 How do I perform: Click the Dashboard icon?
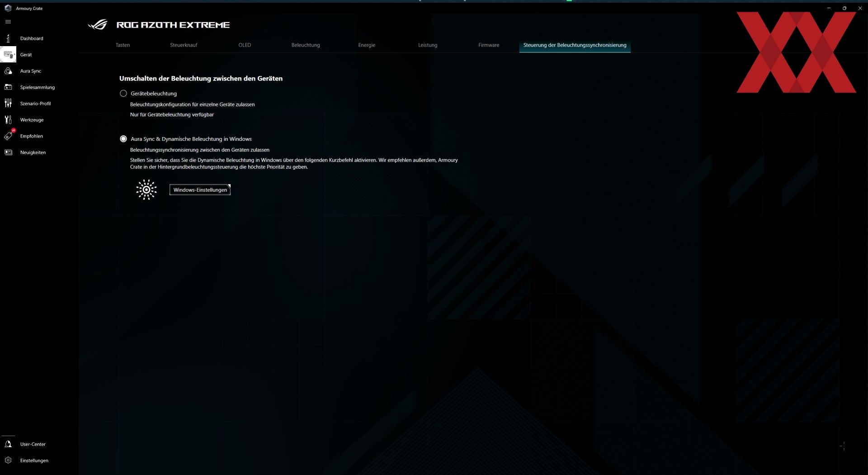pos(8,38)
